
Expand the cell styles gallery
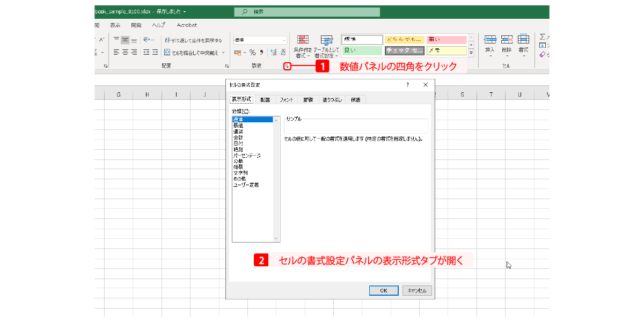tap(471, 53)
